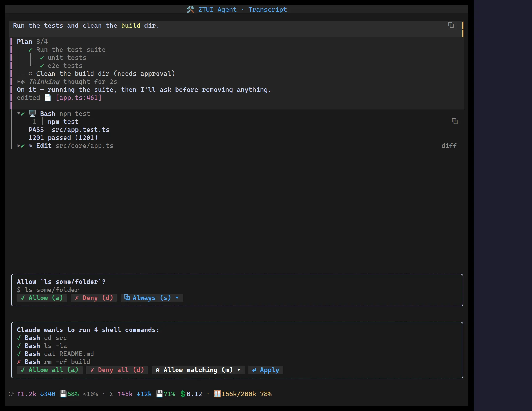Viewport: 532px width, 411px height.
Task: Open the Always (s) dropdown arrow
Action: pyautogui.click(x=177, y=298)
